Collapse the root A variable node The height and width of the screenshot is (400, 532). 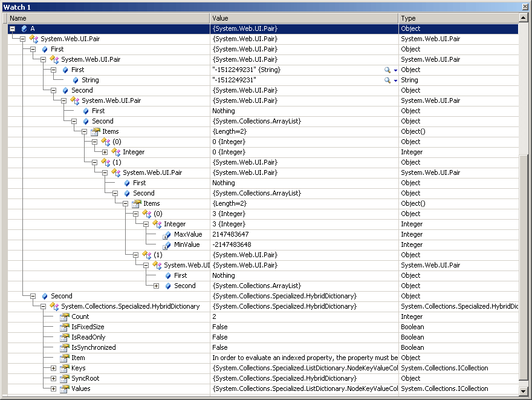(x=12, y=28)
